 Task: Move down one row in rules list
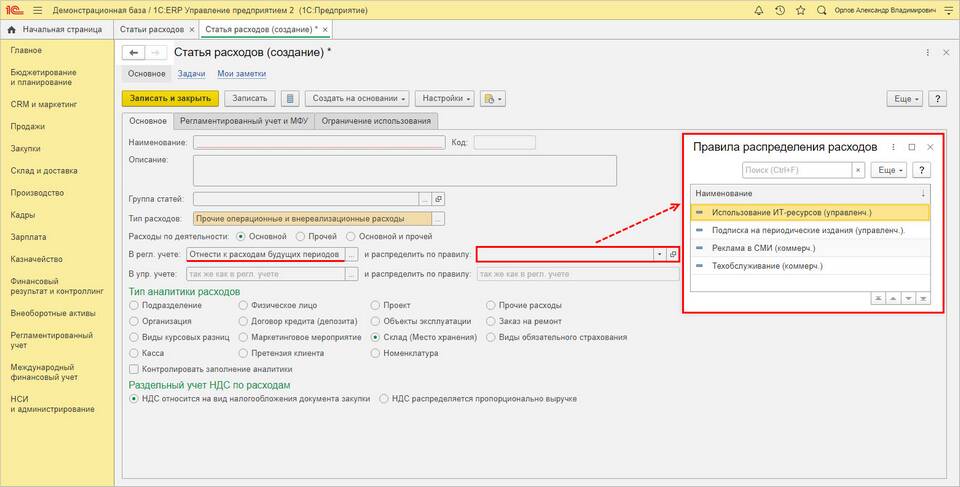[908, 298]
